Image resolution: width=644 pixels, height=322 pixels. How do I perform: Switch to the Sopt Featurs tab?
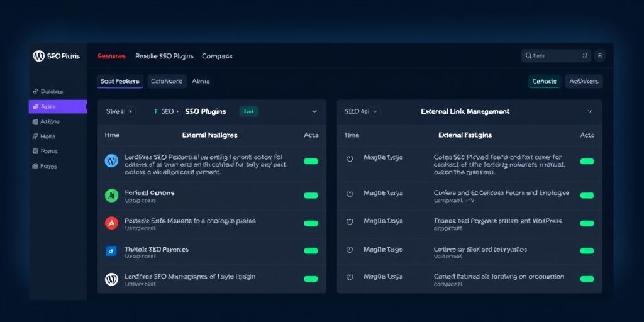click(120, 81)
